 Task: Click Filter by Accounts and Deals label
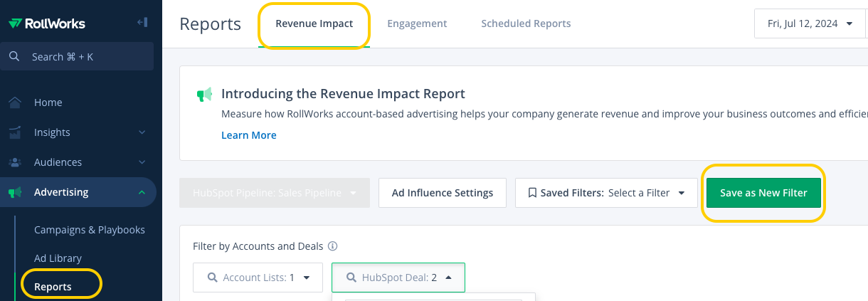258,246
